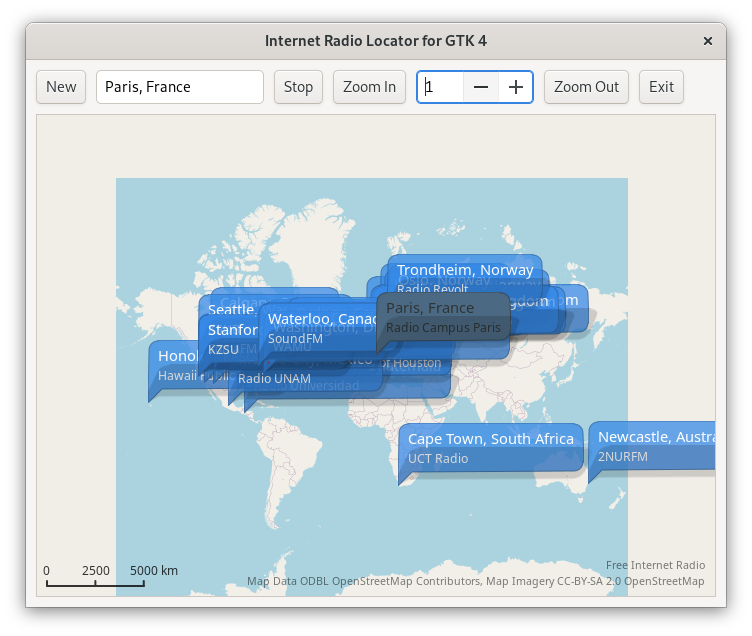Click the Stanford KZSU station marker
The width and height of the screenshot is (752, 636).
pyautogui.click(x=226, y=340)
